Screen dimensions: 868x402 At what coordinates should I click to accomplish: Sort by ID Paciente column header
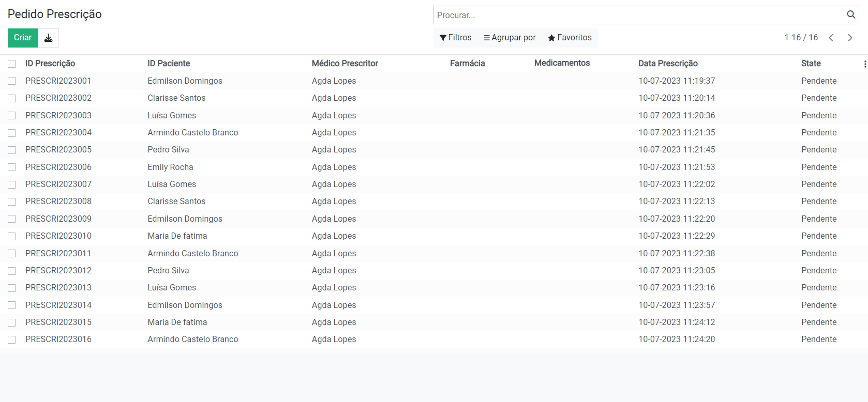click(x=169, y=64)
